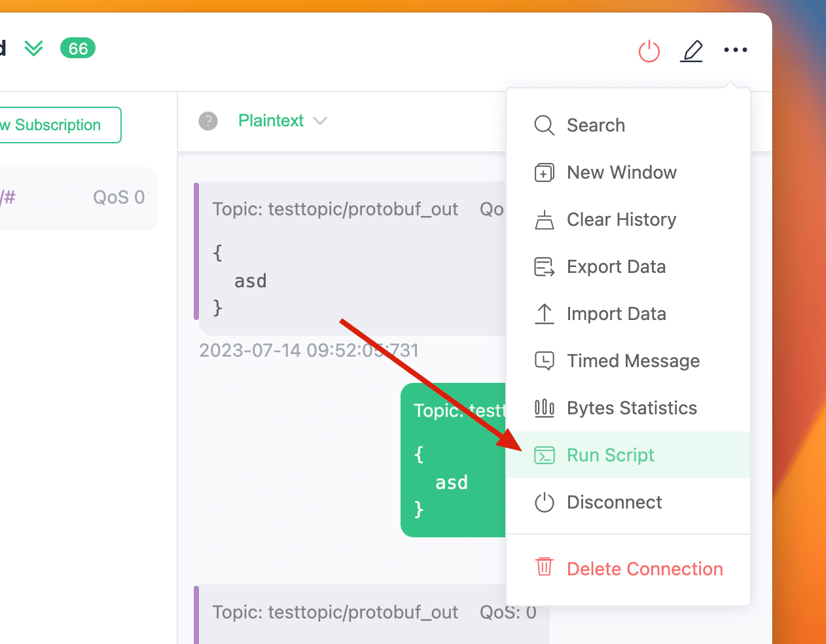The width and height of the screenshot is (826, 644).
Task: Select New Window from the menu
Action: [621, 173]
